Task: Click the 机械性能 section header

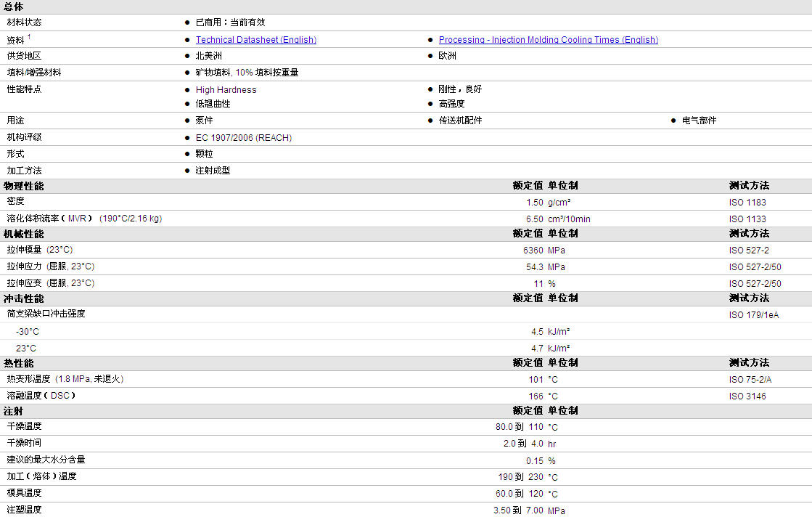Action: [x=24, y=234]
